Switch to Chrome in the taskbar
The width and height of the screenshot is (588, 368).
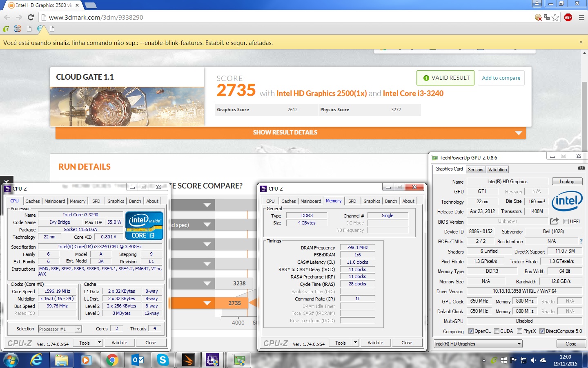click(x=111, y=360)
